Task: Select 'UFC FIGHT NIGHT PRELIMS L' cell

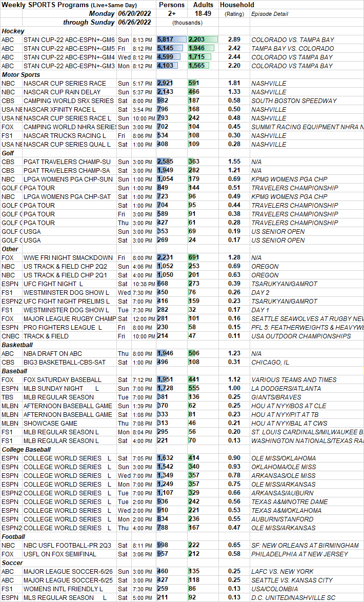Action: tap(67, 302)
